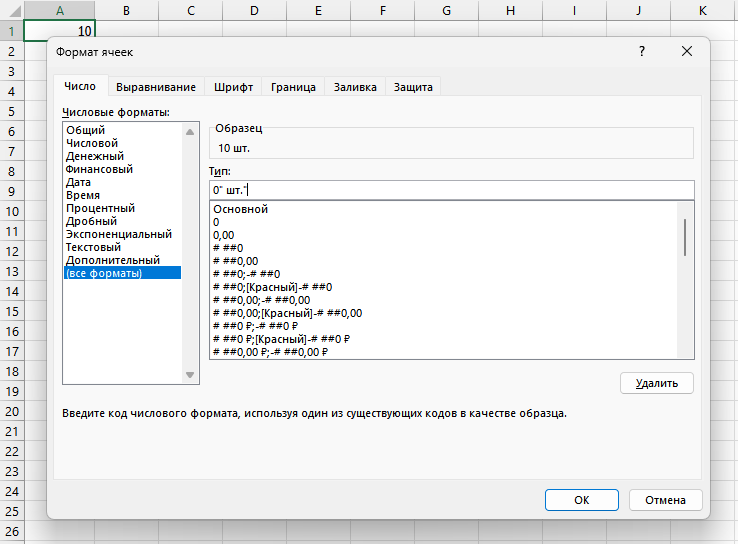Switch to the Выравнивание tab
Viewport: 738px width, 544px height.
pyautogui.click(x=156, y=87)
